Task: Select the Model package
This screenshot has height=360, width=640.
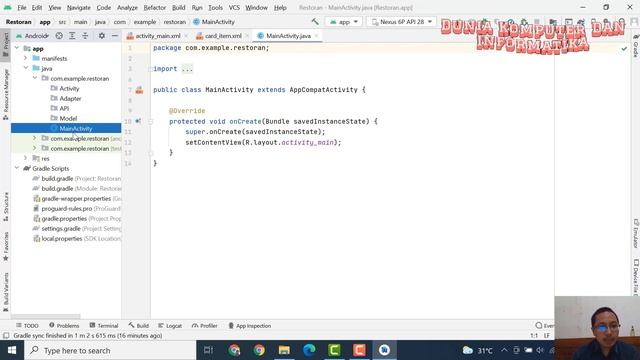Action: [x=68, y=118]
